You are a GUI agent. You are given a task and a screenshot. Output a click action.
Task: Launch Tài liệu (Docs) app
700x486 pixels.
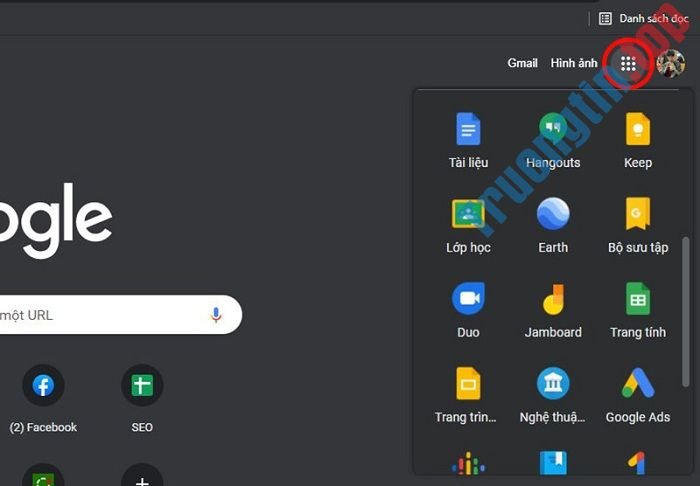468,141
